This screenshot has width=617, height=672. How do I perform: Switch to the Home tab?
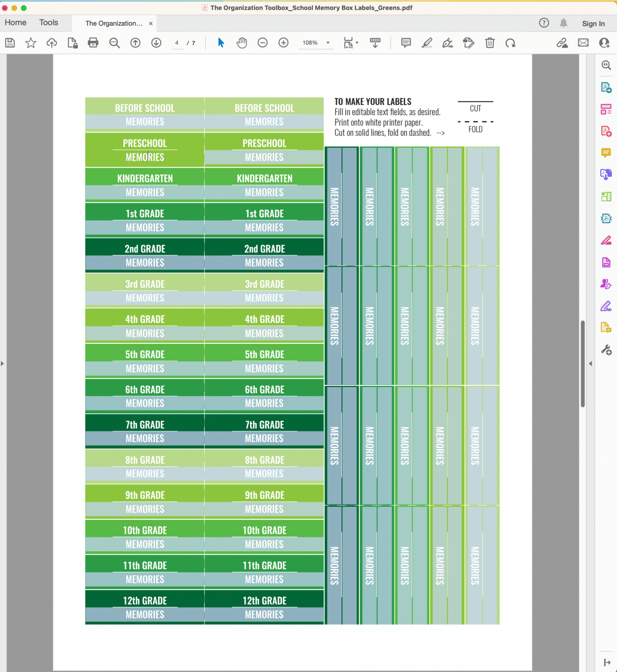point(16,23)
